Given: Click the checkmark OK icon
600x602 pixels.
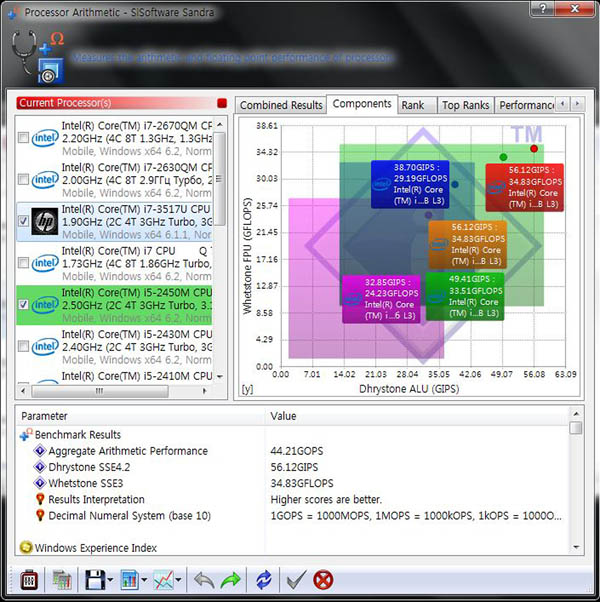Looking at the screenshot, I should (296, 580).
